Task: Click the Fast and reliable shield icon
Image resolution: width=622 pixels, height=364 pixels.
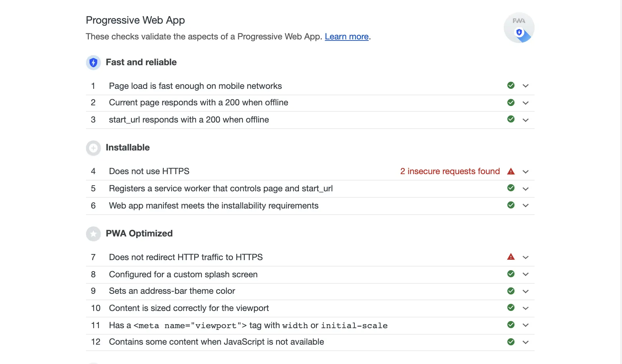Action: tap(93, 63)
